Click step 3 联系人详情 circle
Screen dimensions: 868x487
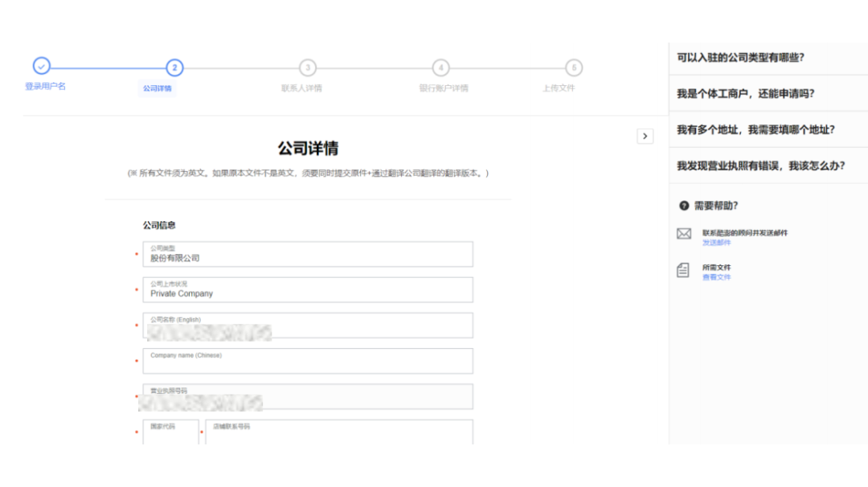tap(310, 68)
